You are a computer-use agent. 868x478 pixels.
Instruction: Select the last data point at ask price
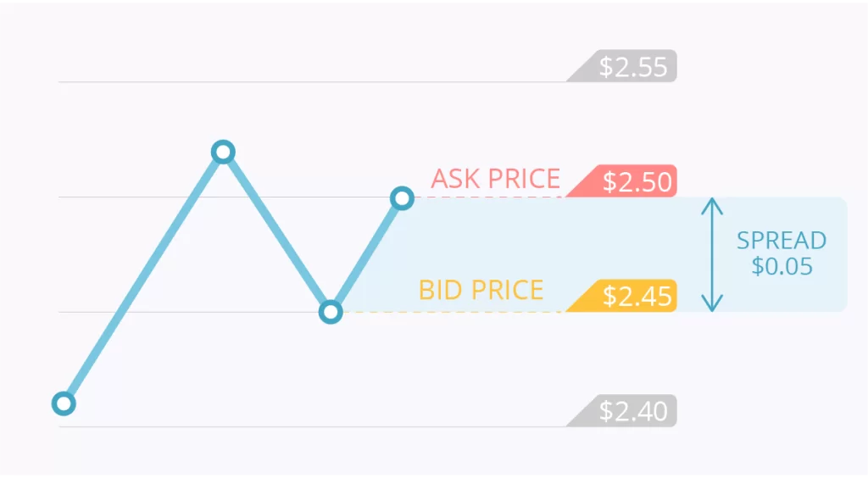402,198
